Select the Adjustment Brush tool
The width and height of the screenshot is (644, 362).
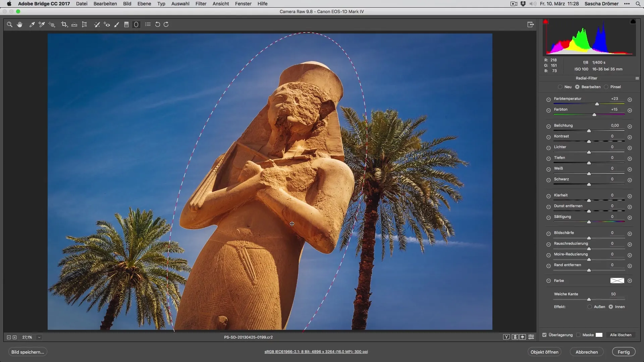(x=117, y=24)
